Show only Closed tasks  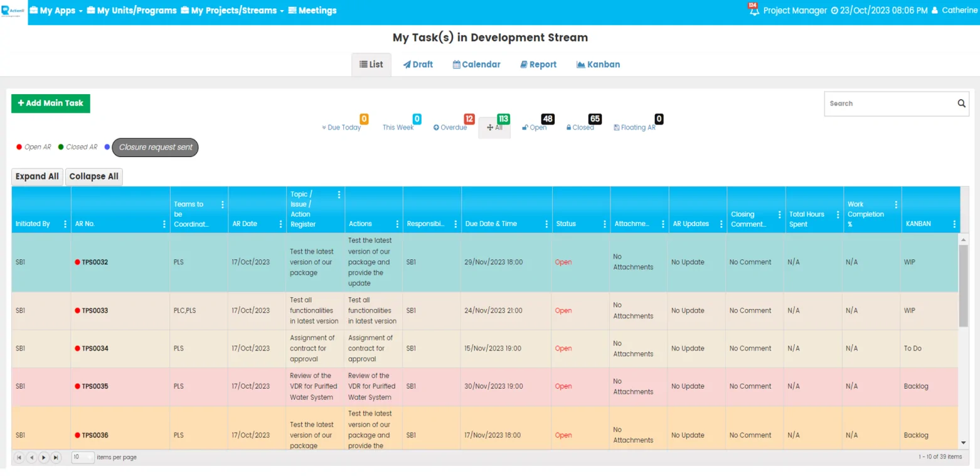580,127
